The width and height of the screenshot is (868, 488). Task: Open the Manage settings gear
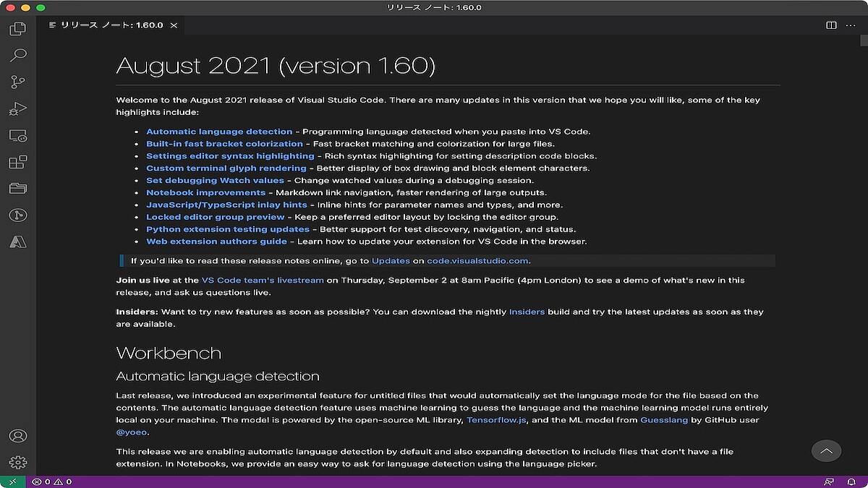click(x=18, y=462)
